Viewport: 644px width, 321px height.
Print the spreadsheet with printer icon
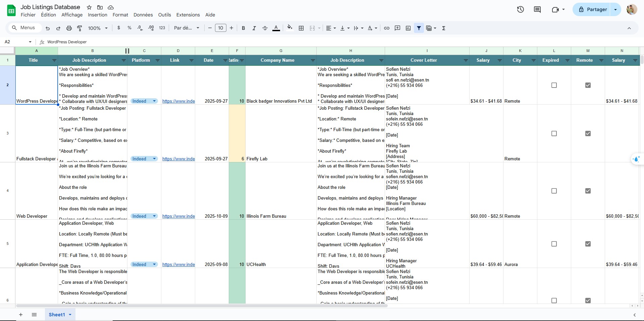(69, 28)
